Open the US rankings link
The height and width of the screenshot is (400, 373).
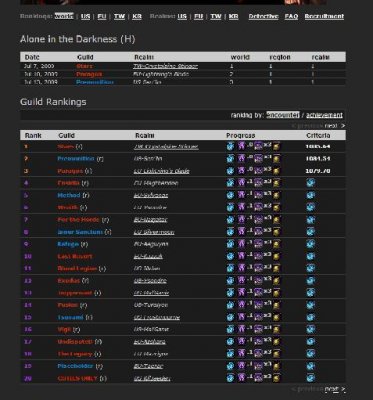(86, 16)
